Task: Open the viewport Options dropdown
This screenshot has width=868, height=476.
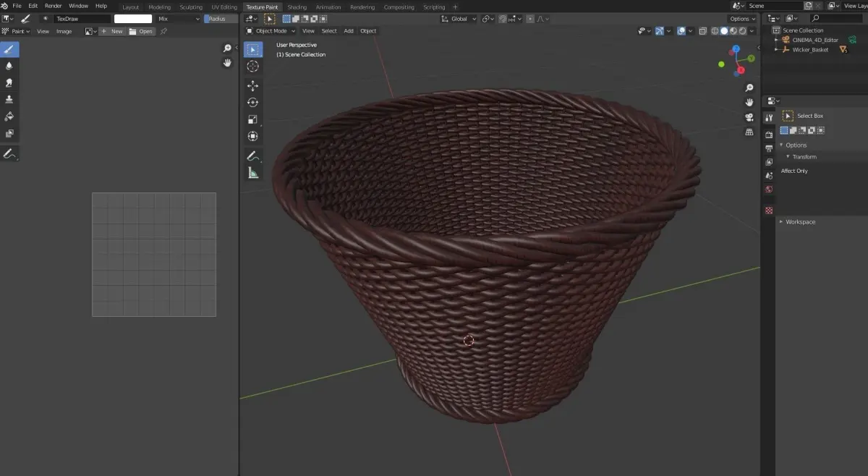Action: point(743,19)
